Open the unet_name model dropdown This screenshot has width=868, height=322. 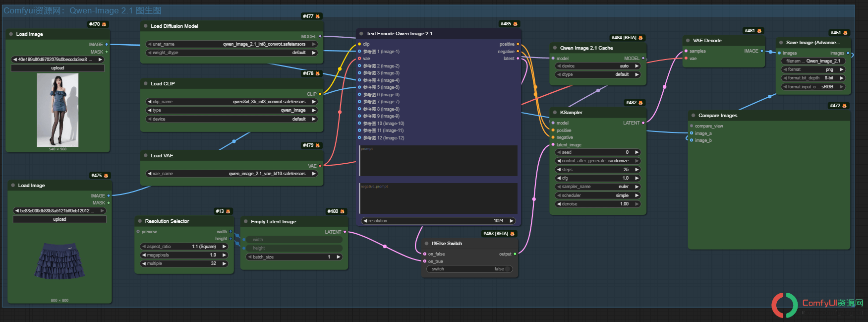pyautogui.click(x=232, y=44)
